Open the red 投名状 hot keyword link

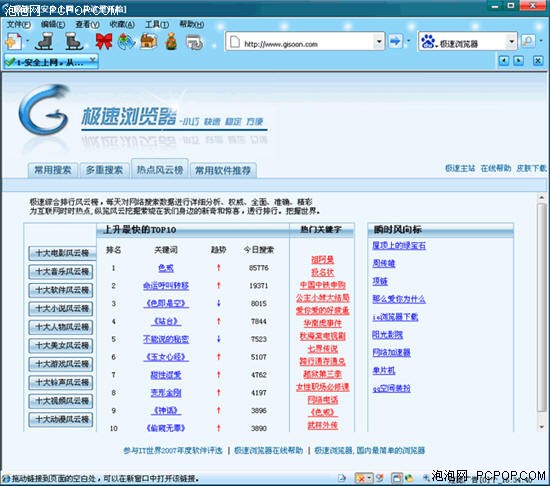[x=323, y=272]
